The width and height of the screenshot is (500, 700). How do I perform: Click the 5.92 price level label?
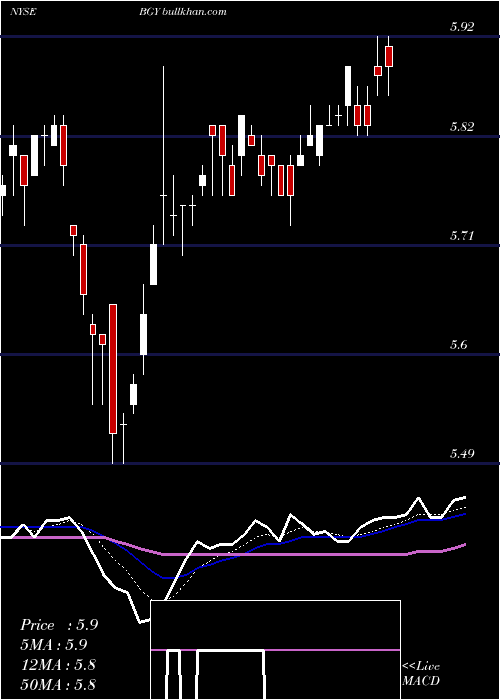(x=462, y=27)
